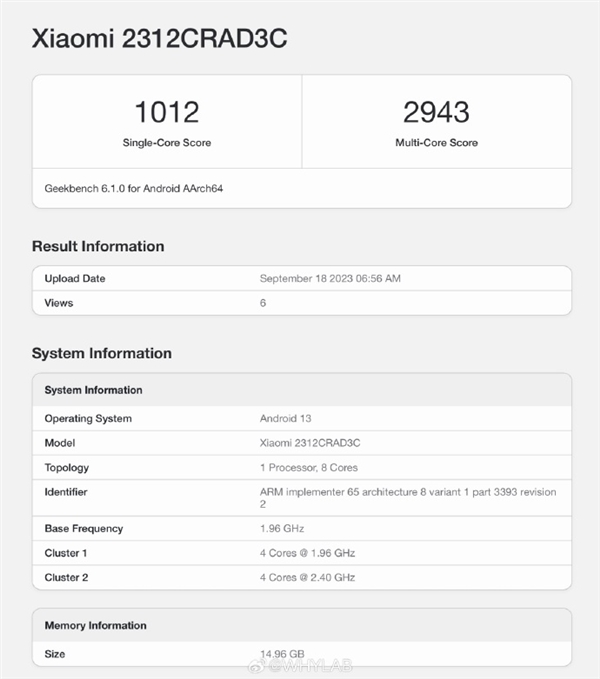Select the memory size 14.96 GB
Image resolution: width=600 pixels, height=679 pixels.
pyautogui.click(x=282, y=654)
